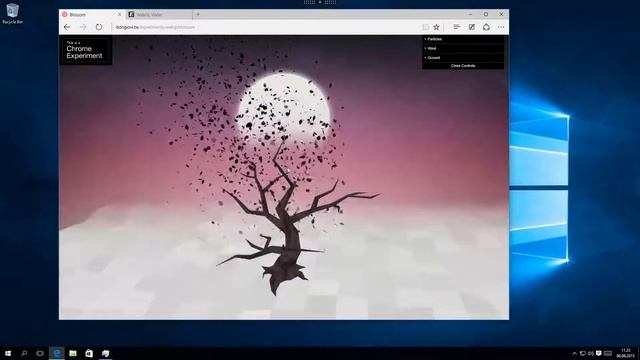Open the Share icon in the toolbar

coord(486,27)
